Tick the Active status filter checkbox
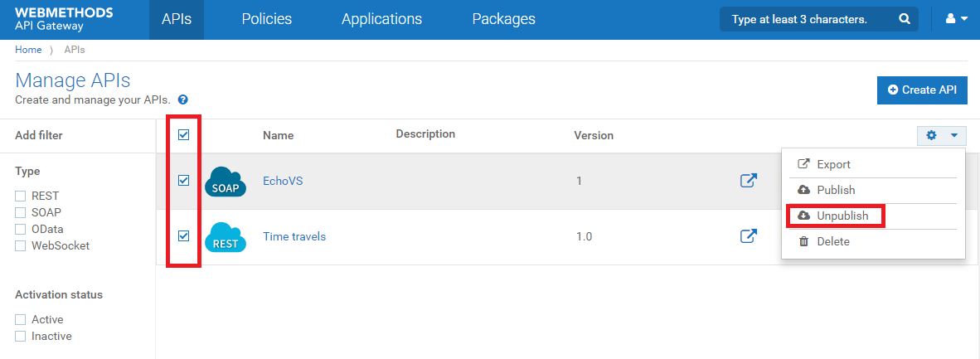 21,320
